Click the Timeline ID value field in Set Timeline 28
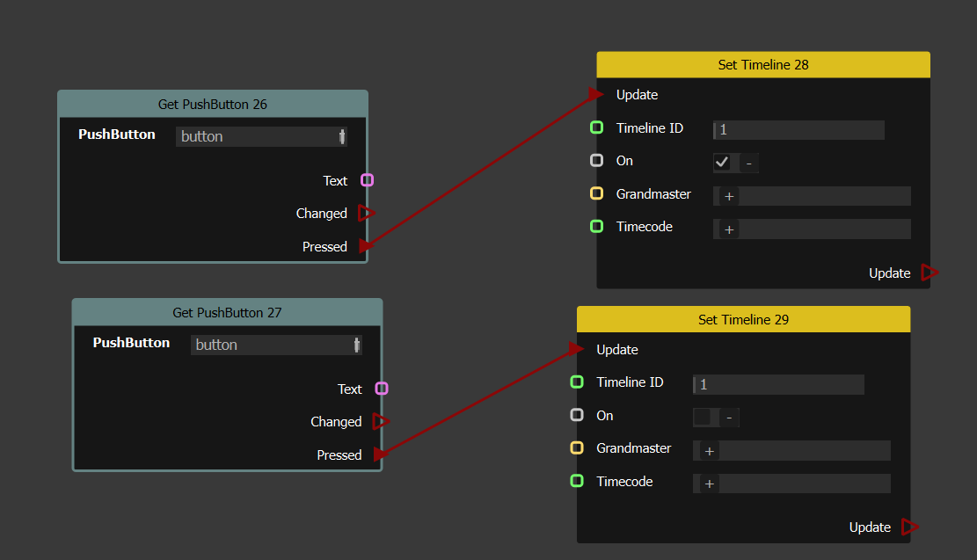 (x=799, y=130)
